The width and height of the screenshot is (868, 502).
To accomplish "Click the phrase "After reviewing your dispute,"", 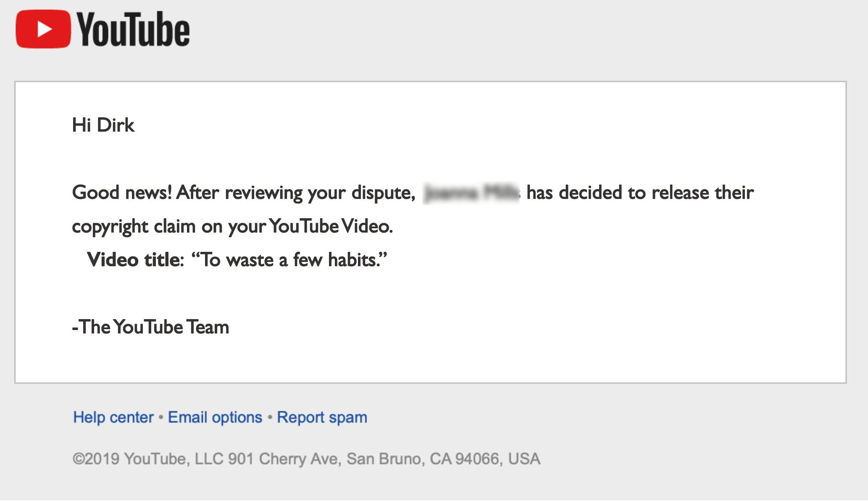I will pyautogui.click(x=296, y=193).
